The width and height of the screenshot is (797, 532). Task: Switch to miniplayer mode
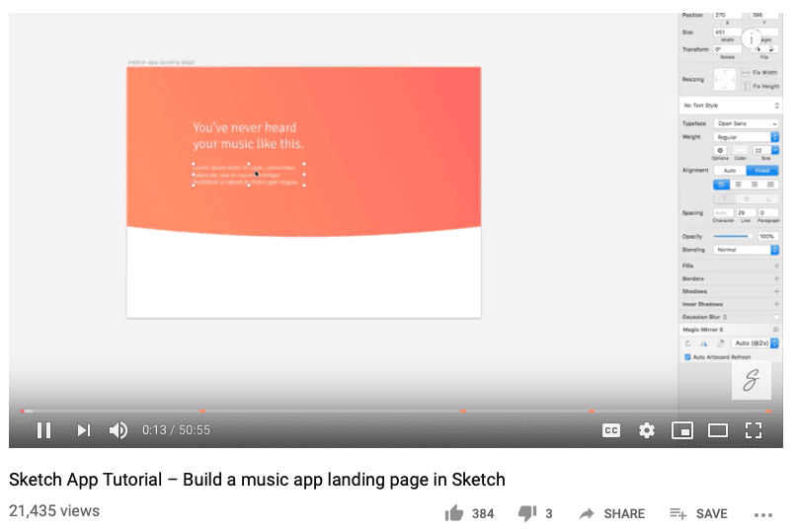682,430
